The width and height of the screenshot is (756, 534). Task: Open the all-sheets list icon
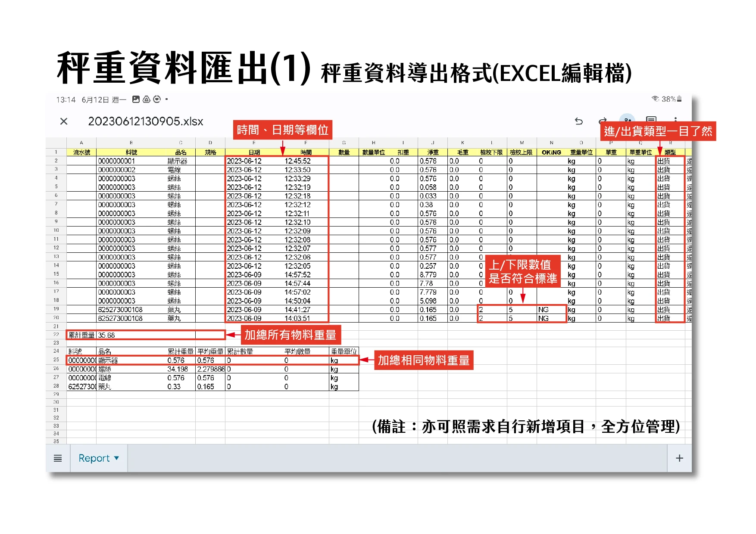pos(58,458)
